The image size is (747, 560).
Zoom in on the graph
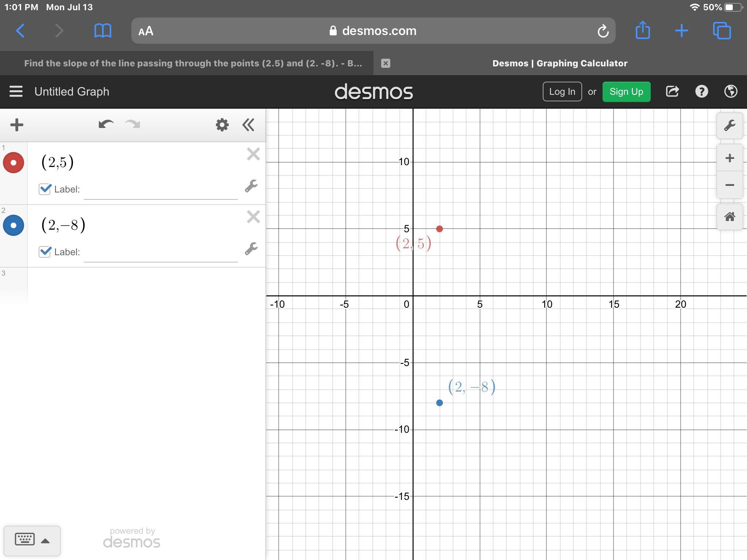point(729,158)
